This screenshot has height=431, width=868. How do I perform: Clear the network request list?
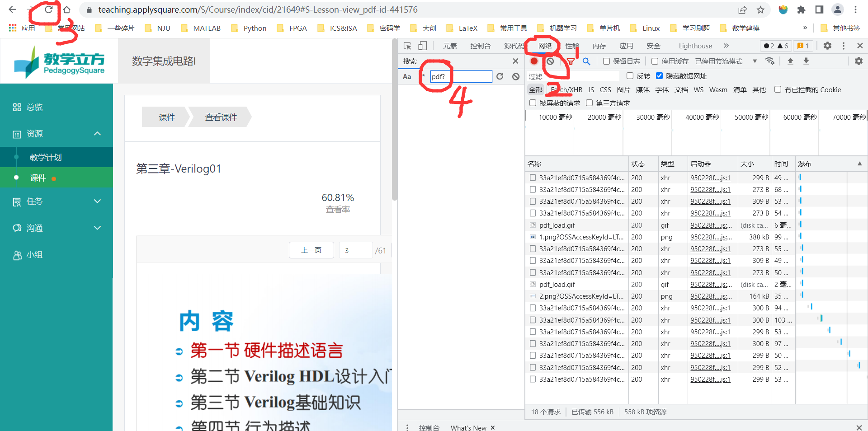tap(550, 61)
